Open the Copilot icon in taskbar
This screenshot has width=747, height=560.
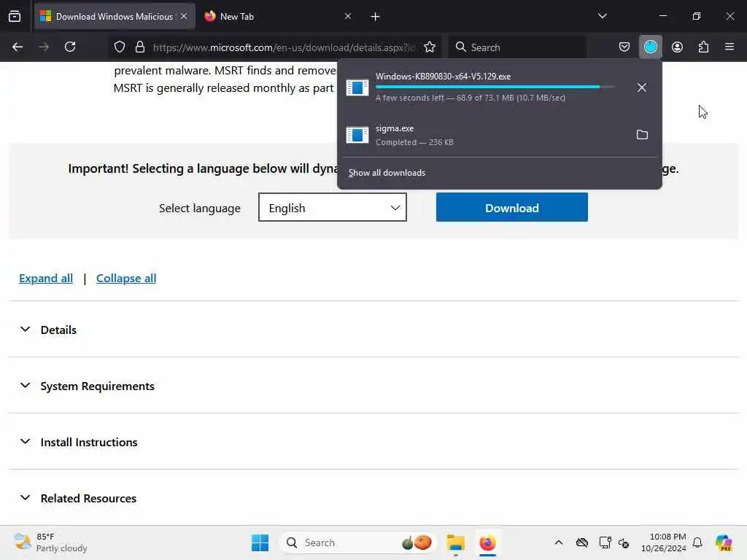(x=724, y=542)
